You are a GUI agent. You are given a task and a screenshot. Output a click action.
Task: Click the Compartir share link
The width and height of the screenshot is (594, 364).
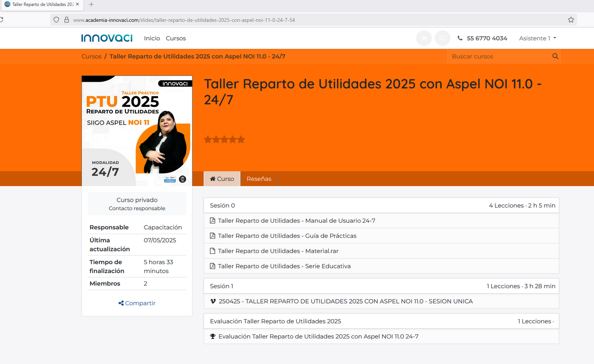[x=137, y=303]
